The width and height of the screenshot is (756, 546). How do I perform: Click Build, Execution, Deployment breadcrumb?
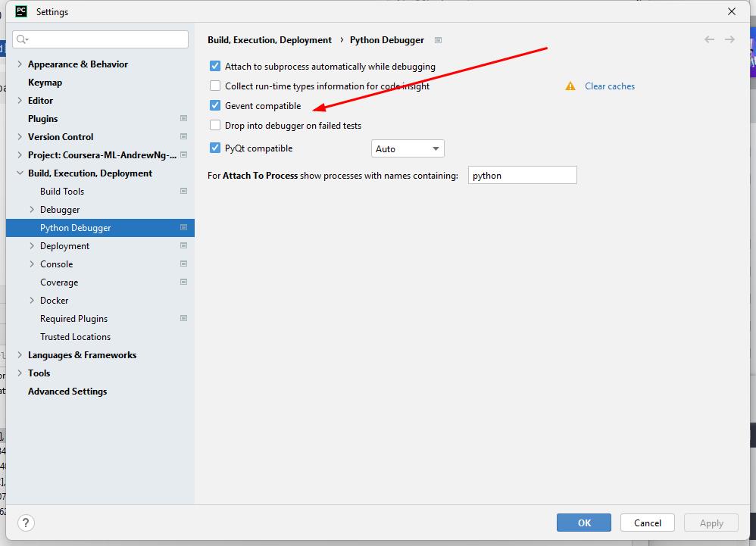[270, 40]
